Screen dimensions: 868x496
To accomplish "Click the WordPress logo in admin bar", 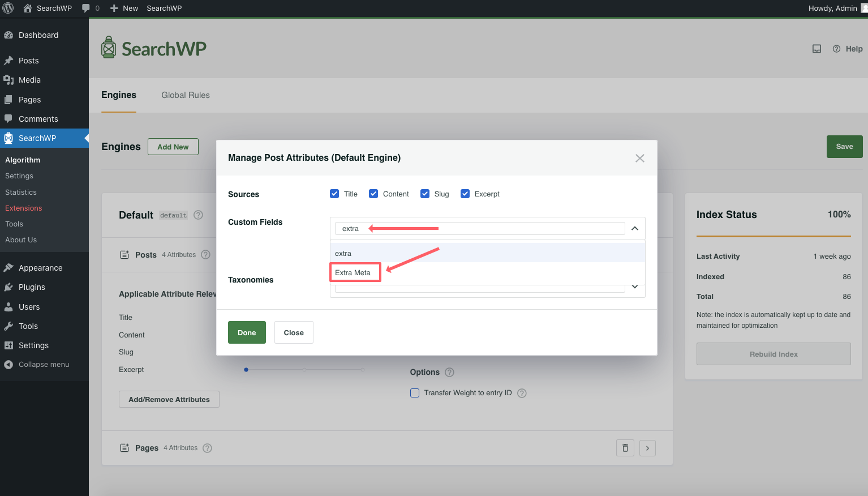I will coord(8,8).
